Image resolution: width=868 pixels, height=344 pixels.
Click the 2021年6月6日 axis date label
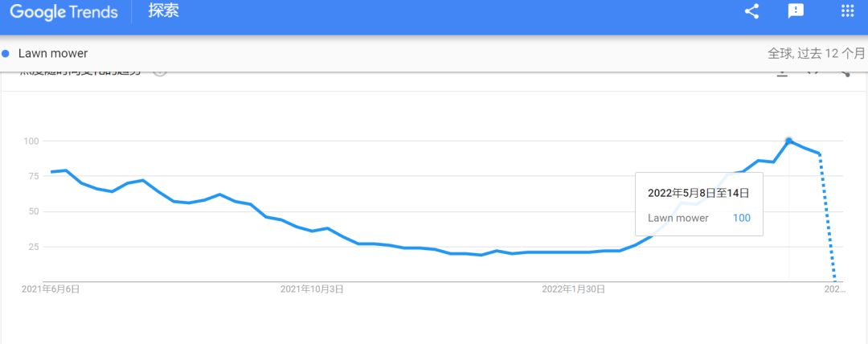click(x=51, y=289)
